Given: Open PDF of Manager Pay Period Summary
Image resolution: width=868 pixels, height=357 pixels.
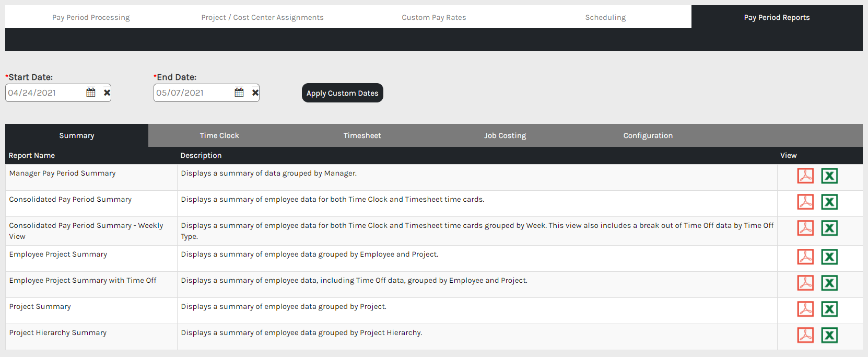Looking at the screenshot, I should (805, 176).
